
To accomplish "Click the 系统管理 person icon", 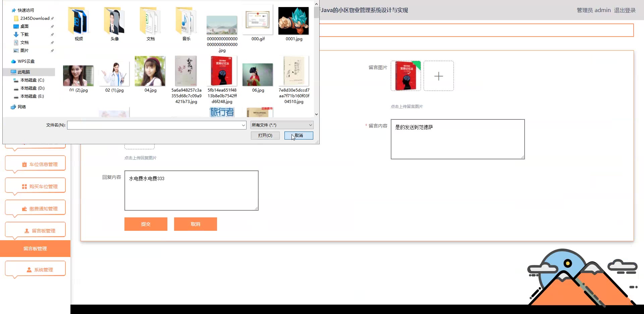I will click(x=29, y=270).
